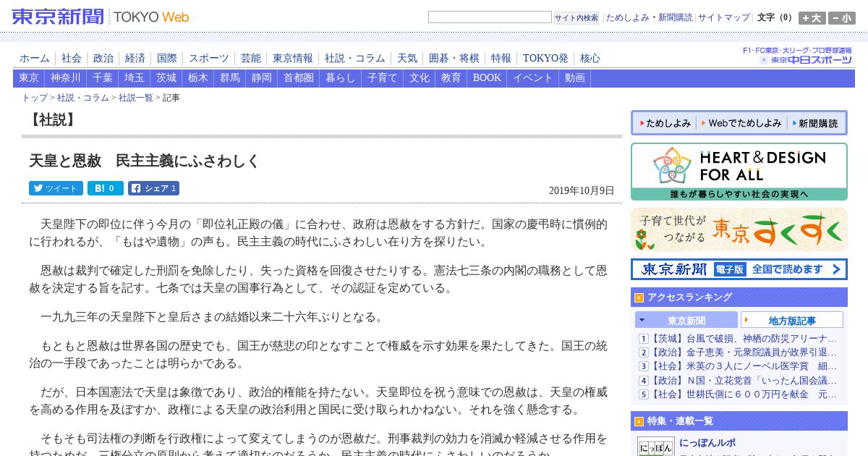The height and width of the screenshot is (456, 868).
Task: Click the Webでためしよみ button
Action: [741, 123]
